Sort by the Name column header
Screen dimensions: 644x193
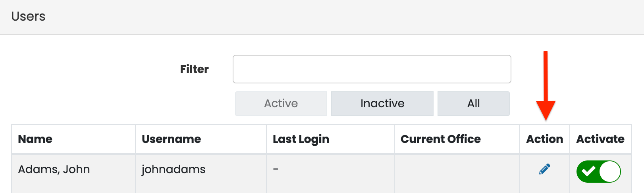pos(35,139)
